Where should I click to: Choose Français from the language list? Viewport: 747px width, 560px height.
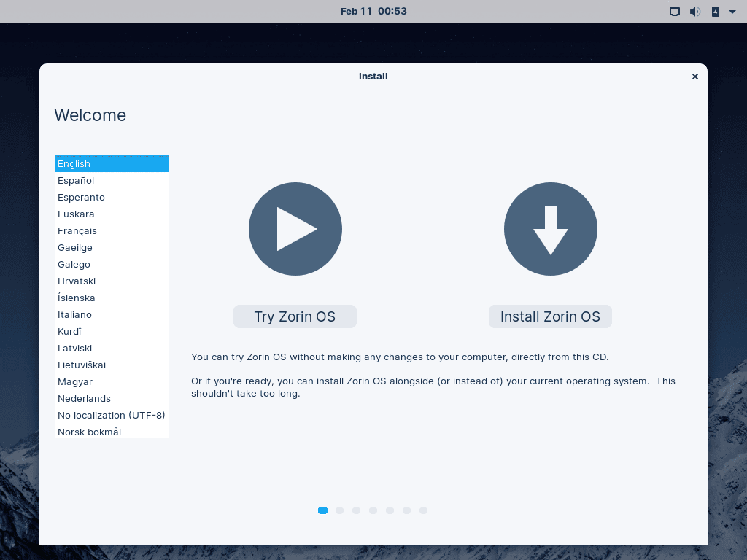coord(112,231)
